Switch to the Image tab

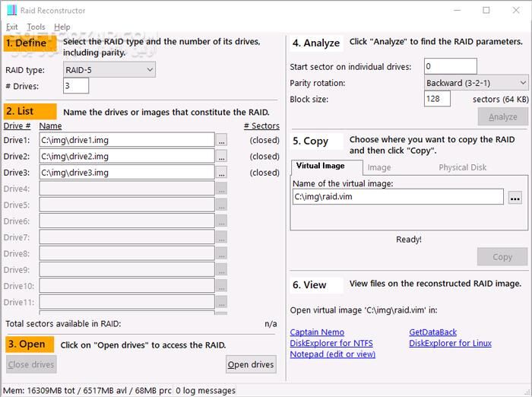pyautogui.click(x=379, y=167)
